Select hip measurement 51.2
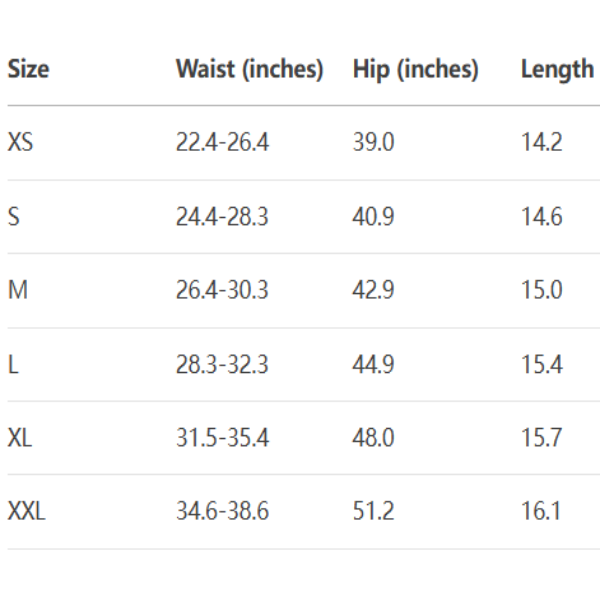600x600 pixels. tap(373, 512)
